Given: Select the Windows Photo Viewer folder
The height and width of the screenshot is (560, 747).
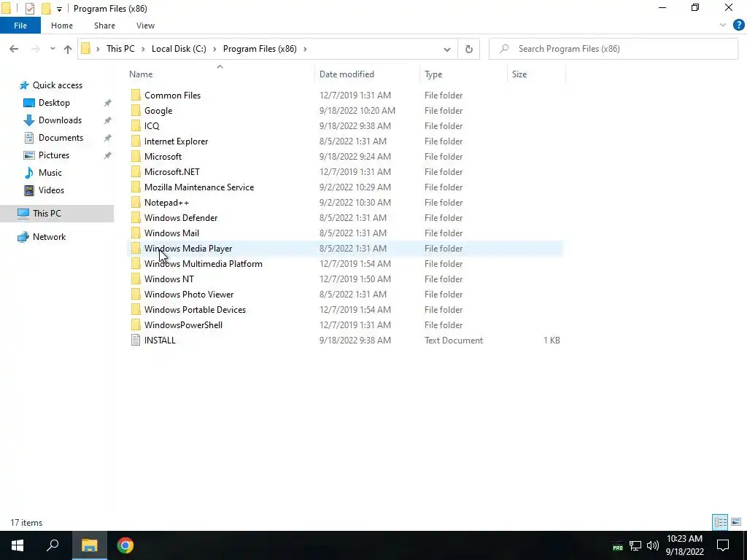Looking at the screenshot, I should click(189, 295).
